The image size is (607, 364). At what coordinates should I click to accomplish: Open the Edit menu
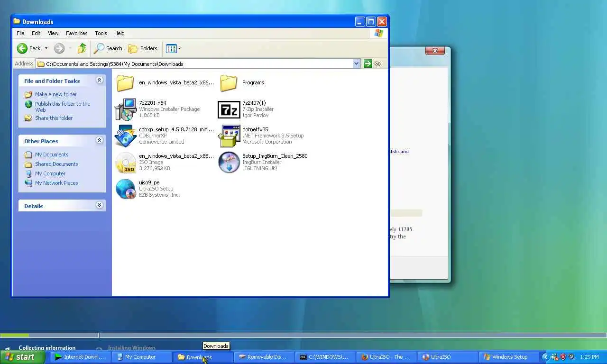[x=36, y=33]
